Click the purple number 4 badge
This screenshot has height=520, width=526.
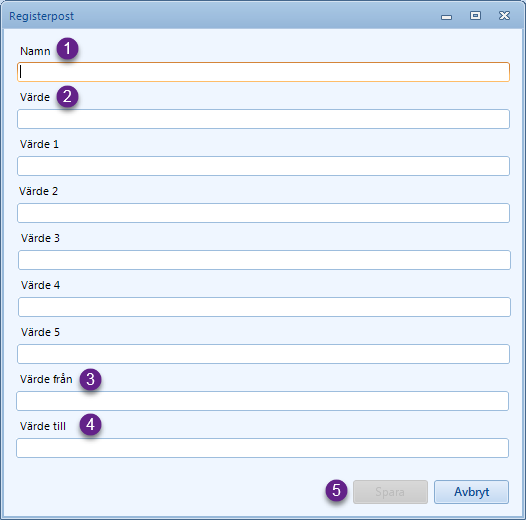pos(90,425)
